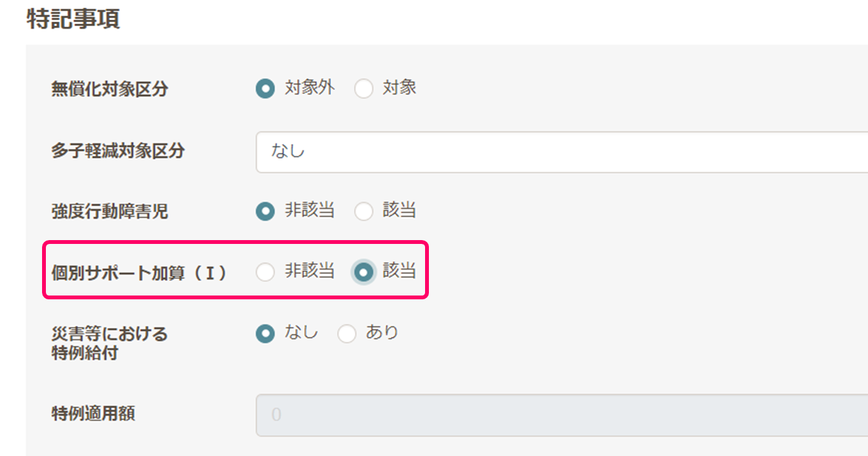Viewport: 868px width, 456px height.
Task: Click the 強度行動障害児 field label
Action: [x=110, y=211]
